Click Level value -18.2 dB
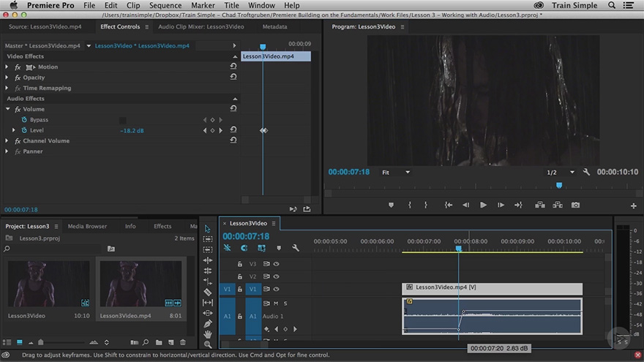This screenshot has width=644, height=362. 132,130
